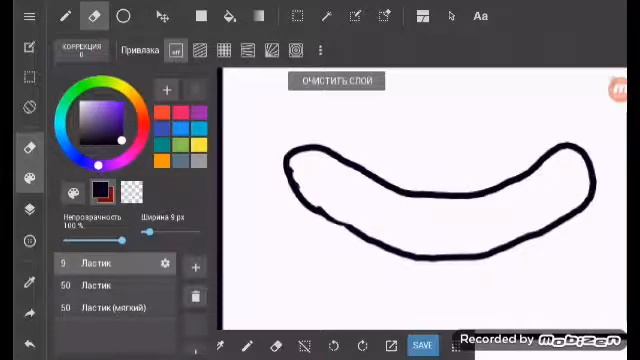Click the SAVE button
The width and height of the screenshot is (640, 360).
[x=422, y=345]
